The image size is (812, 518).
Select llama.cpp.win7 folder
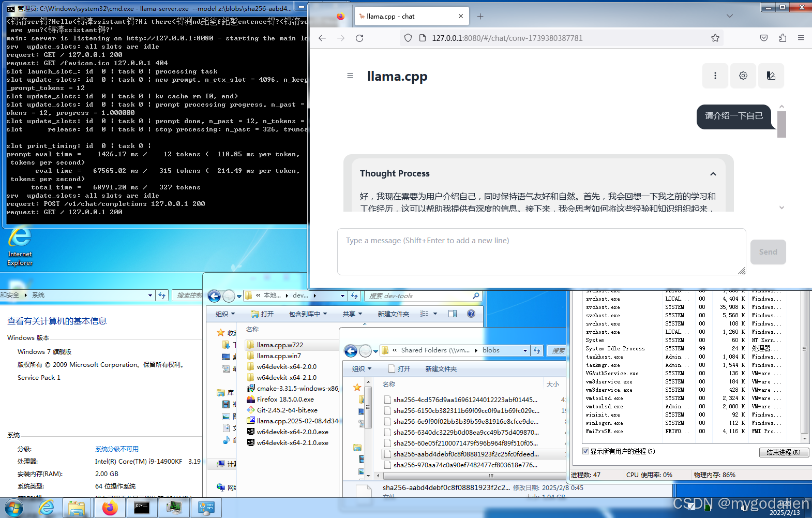279,356
